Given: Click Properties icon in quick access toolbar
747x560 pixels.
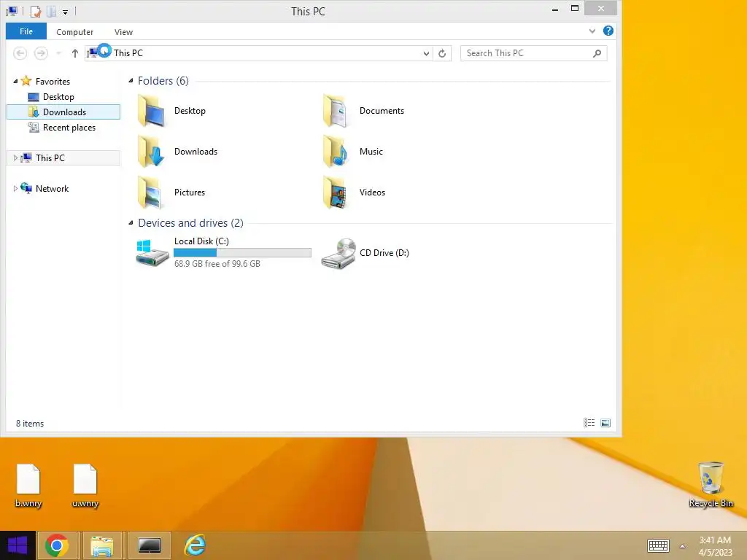Looking at the screenshot, I should coord(36,11).
